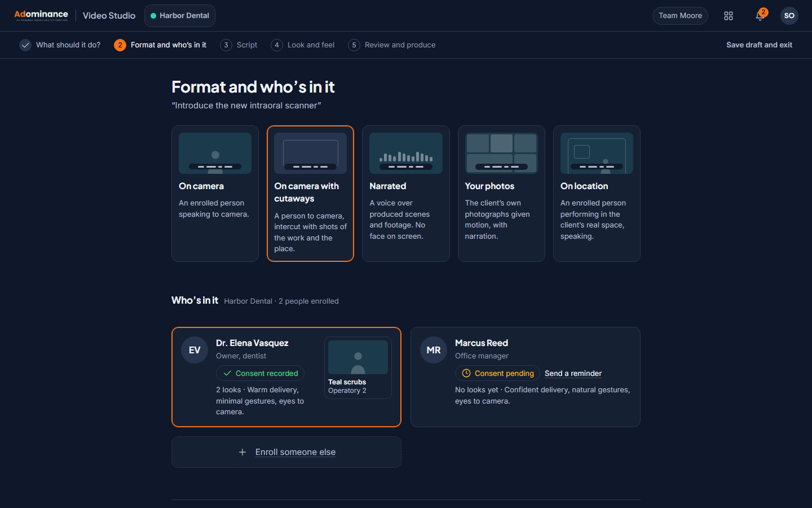Click the "Office manager" role text
812x508 pixels.
click(x=482, y=356)
